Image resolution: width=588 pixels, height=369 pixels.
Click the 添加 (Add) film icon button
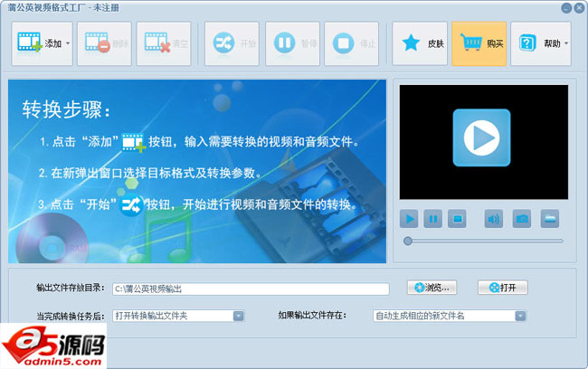click(x=36, y=43)
